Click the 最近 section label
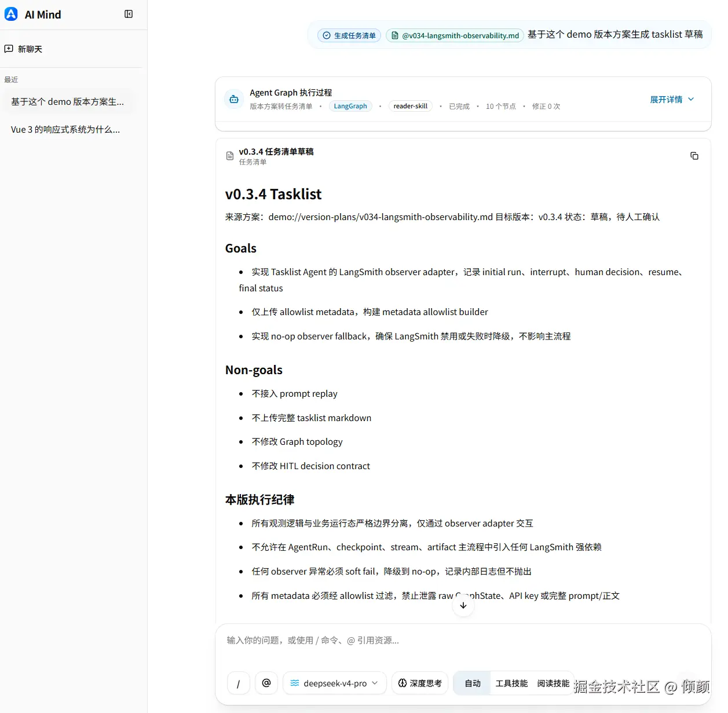This screenshot has height=713, width=728. (x=11, y=80)
